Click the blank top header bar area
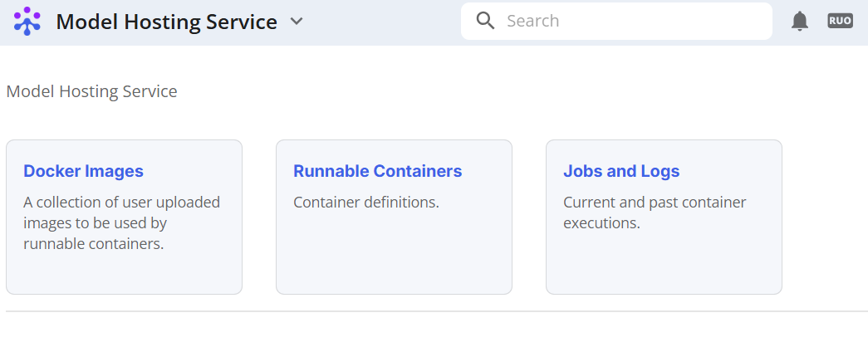868x342 pixels. coord(382,22)
